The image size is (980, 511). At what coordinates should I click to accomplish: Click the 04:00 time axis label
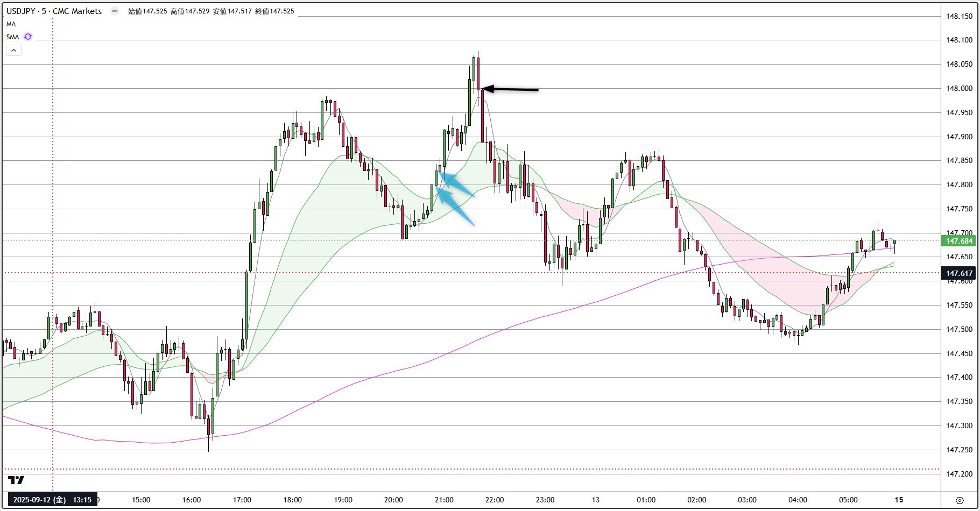click(798, 500)
